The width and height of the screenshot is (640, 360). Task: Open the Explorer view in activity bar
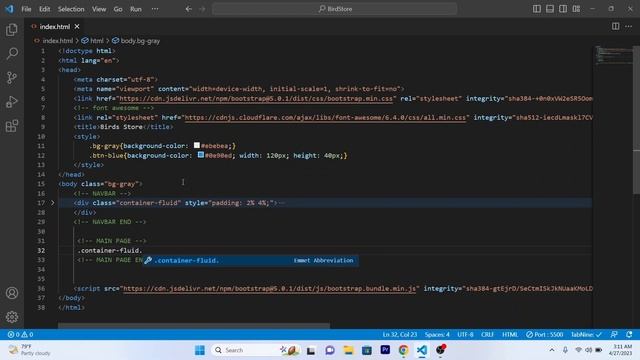[12, 29]
